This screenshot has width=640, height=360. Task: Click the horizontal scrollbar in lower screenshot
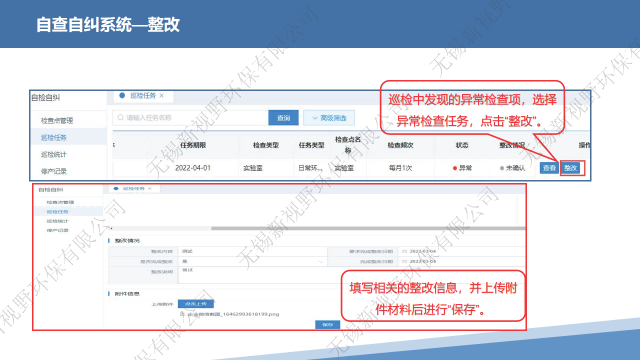pyautogui.click(x=367, y=229)
